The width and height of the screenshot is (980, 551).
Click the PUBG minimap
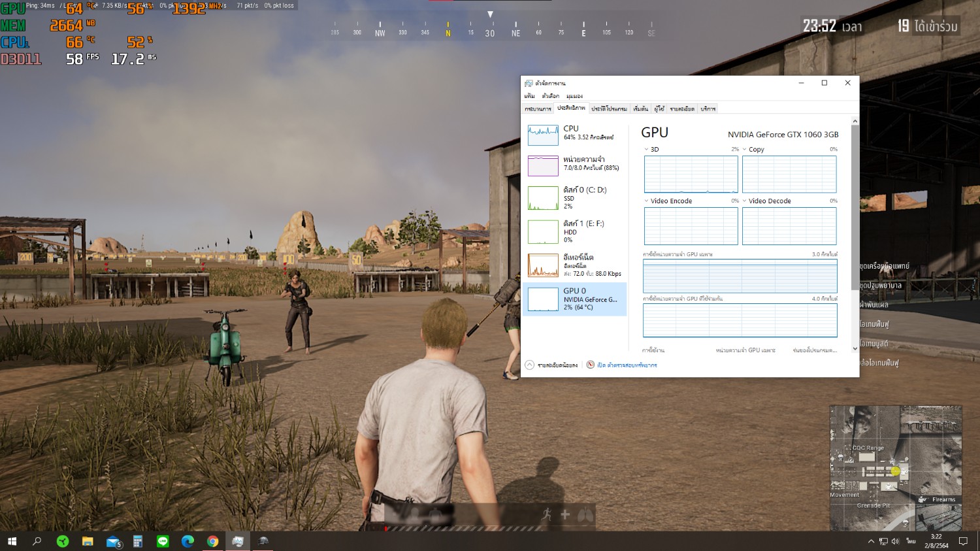coord(896,468)
